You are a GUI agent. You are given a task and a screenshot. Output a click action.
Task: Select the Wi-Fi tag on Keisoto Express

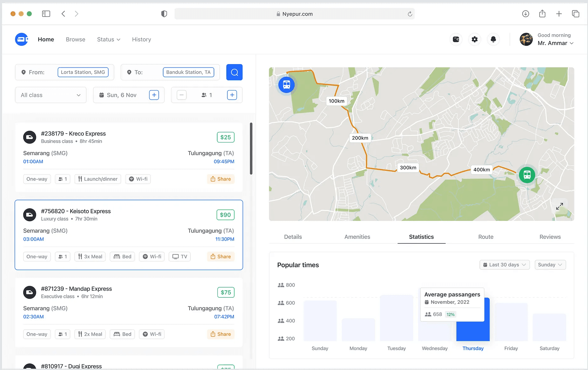coord(151,256)
